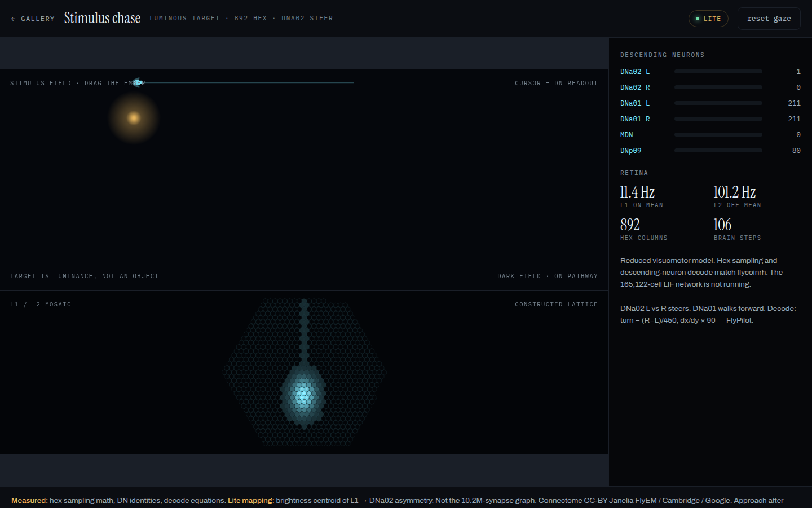This screenshot has width=812, height=508.
Task: Select the DNa02 L neuron label
Action: click(x=635, y=72)
